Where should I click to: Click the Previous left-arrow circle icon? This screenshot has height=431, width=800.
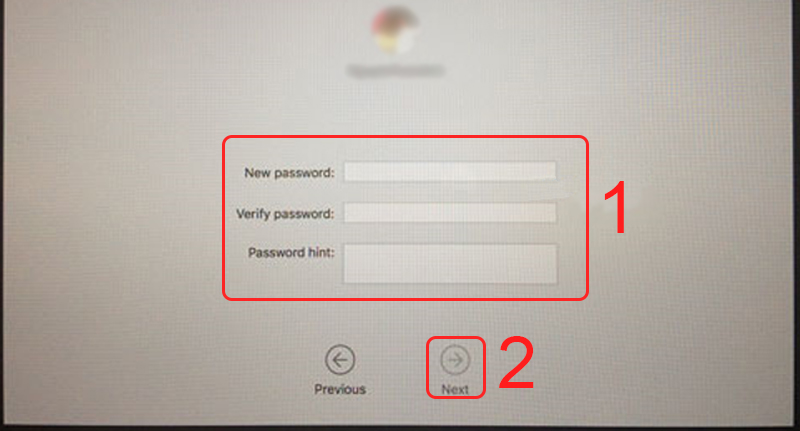340,360
